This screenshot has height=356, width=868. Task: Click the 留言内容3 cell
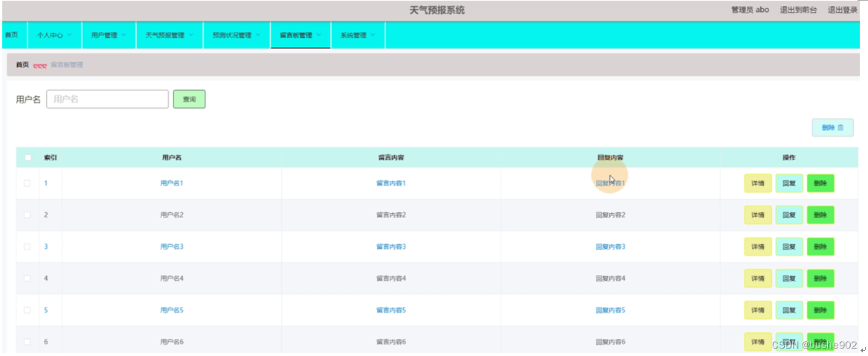click(x=390, y=247)
